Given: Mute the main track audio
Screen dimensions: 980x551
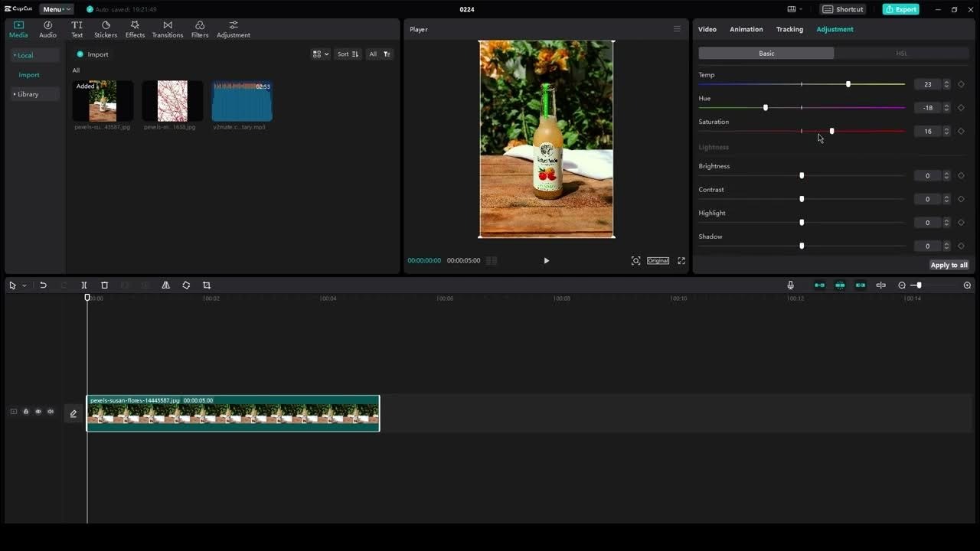Looking at the screenshot, I should [x=51, y=411].
